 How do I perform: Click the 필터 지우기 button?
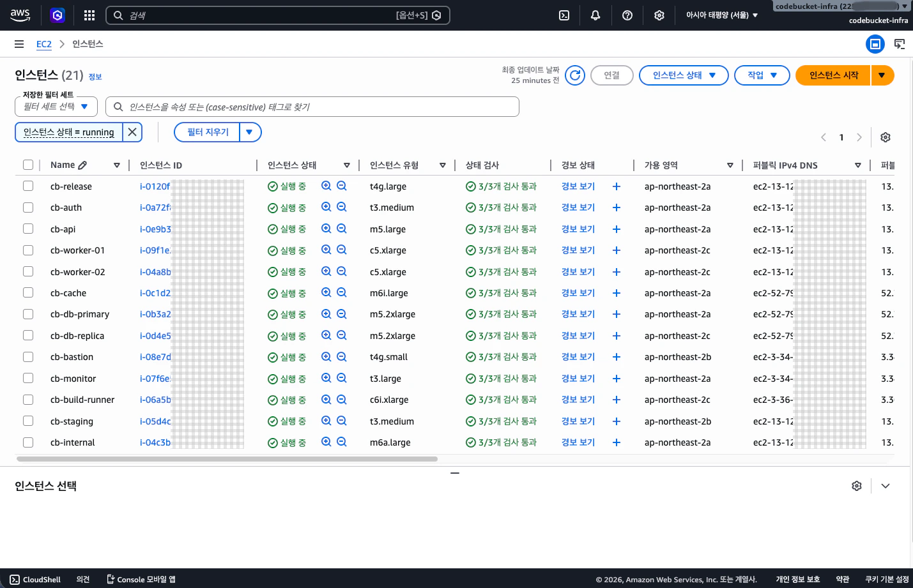point(207,132)
